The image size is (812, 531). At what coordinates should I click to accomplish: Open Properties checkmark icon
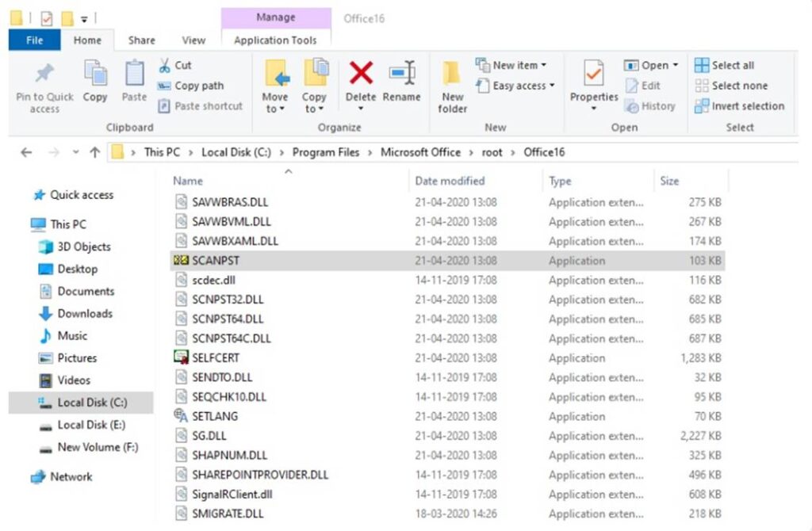pyautogui.click(x=593, y=73)
